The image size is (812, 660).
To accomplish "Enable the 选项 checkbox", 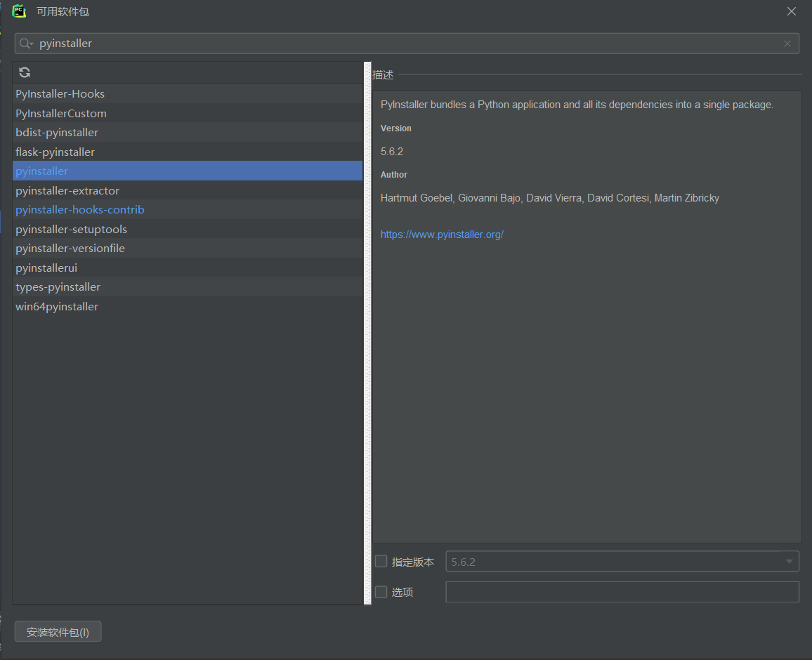I will [x=381, y=592].
